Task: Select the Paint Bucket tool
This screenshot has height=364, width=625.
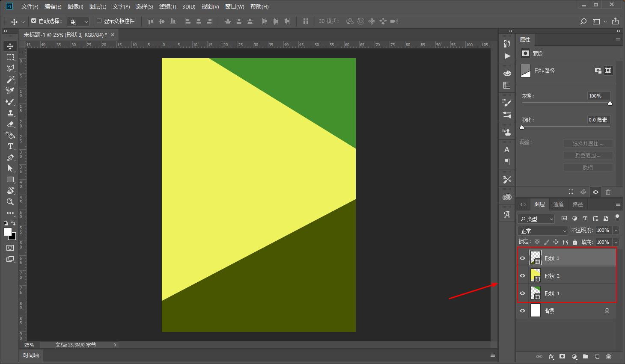Action: click(x=10, y=135)
